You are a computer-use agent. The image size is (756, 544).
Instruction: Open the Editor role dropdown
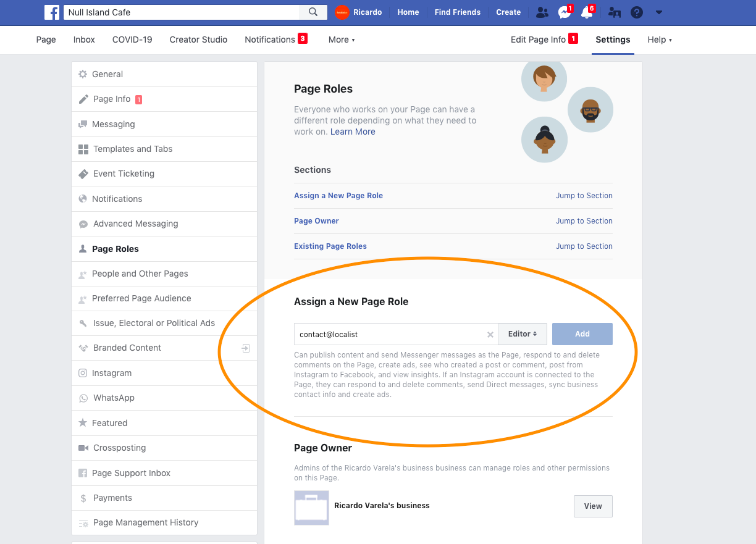pyautogui.click(x=523, y=334)
